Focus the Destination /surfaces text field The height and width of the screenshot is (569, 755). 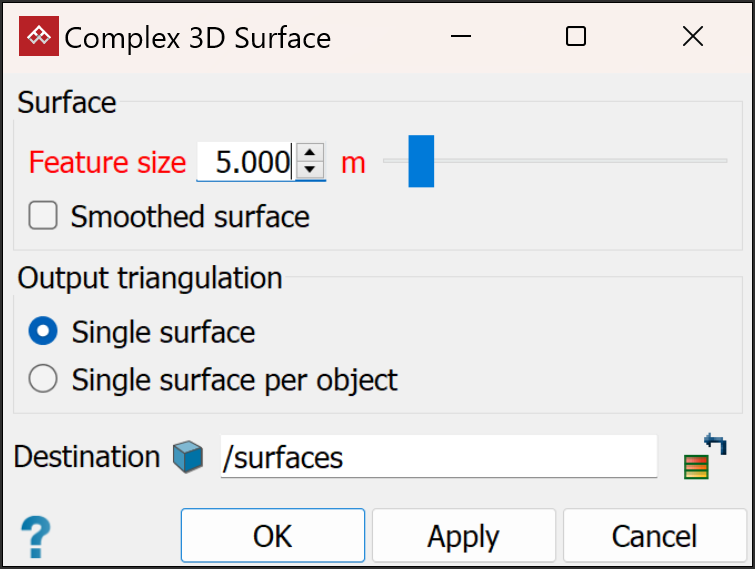pos(438,458)
